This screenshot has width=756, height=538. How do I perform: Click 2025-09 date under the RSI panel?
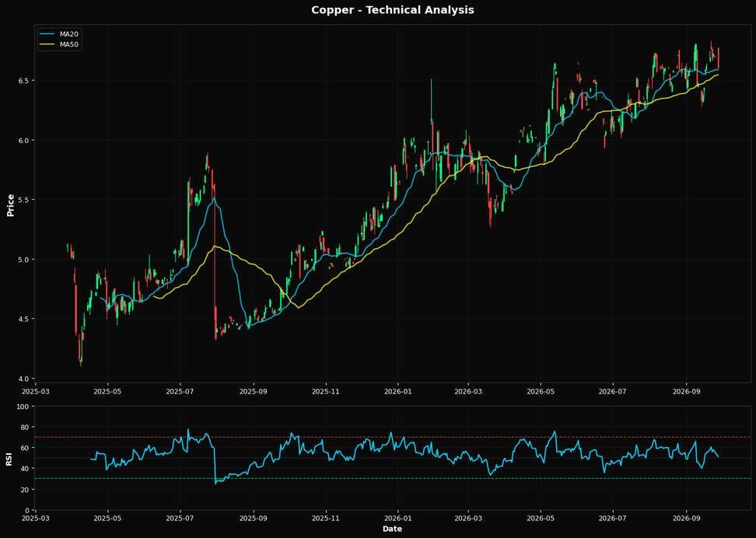click(253, 519)
